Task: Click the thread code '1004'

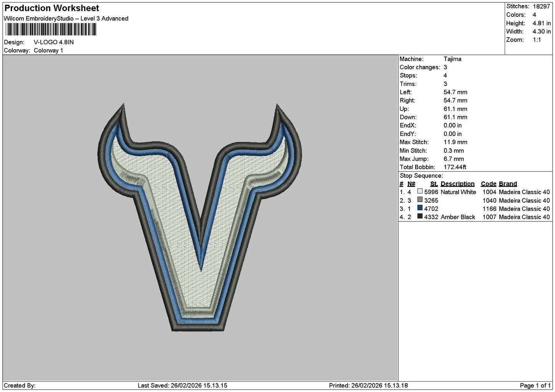Action: click(489, 192)
